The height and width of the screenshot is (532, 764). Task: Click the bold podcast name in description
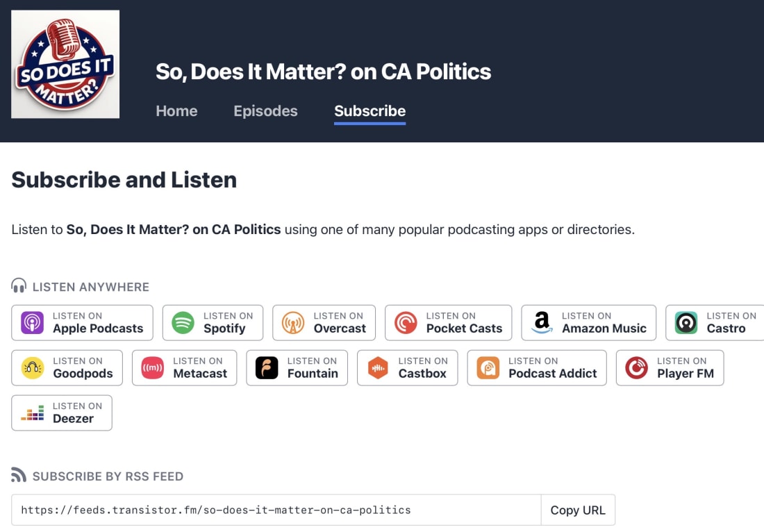click(x=174, y=229)
